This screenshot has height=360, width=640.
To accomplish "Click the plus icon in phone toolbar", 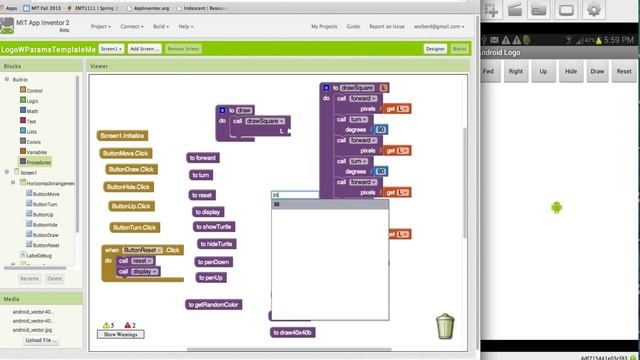I will pyautogui.click(x=491, y=9).
